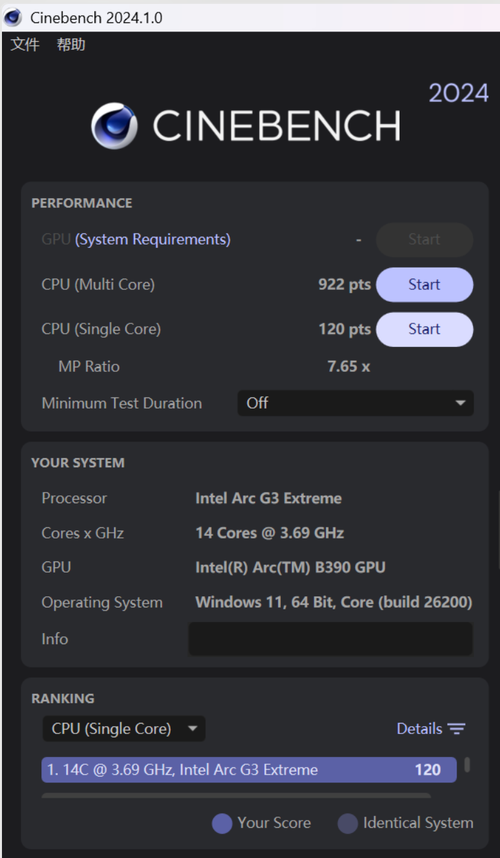
Task: Start the CPU (Single Core) benchmark
Action: pos(425,329)
